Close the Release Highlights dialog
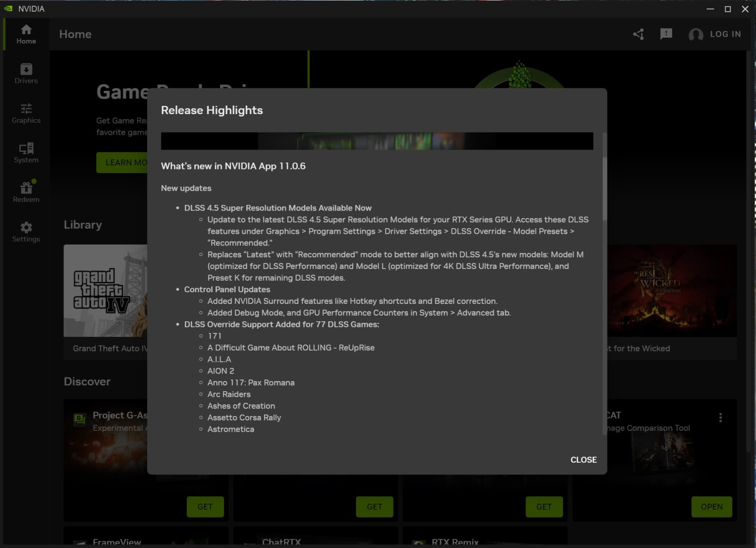 pyautogui.click(x=583, y=460)
